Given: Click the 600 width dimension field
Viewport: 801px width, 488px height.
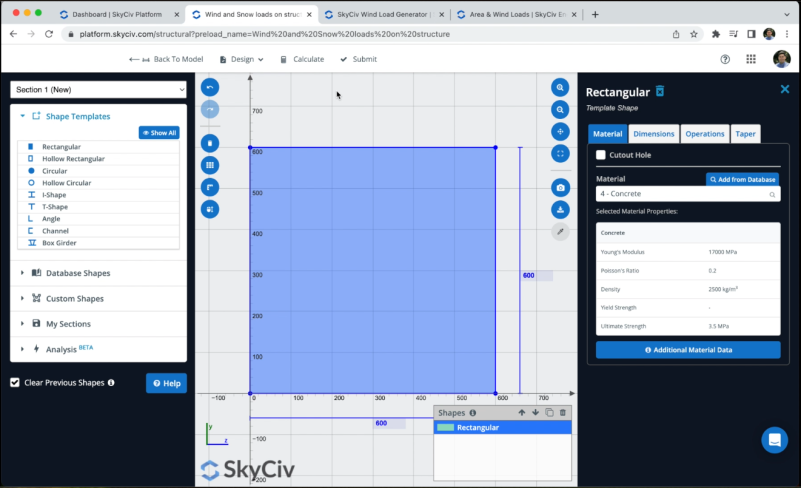Looking at the screenshot, I should pyautogui.click(x=390, y=423).
